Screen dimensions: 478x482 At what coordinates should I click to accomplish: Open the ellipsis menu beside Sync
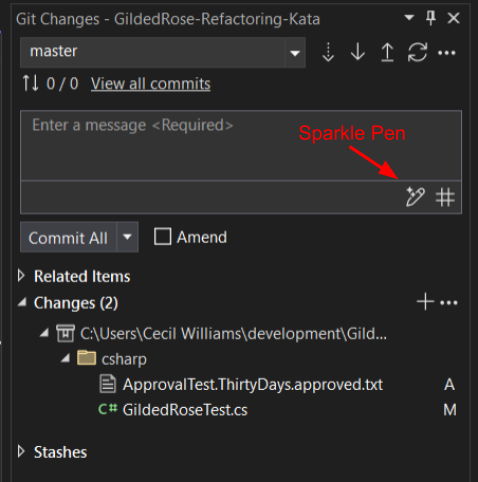[447, 53]
